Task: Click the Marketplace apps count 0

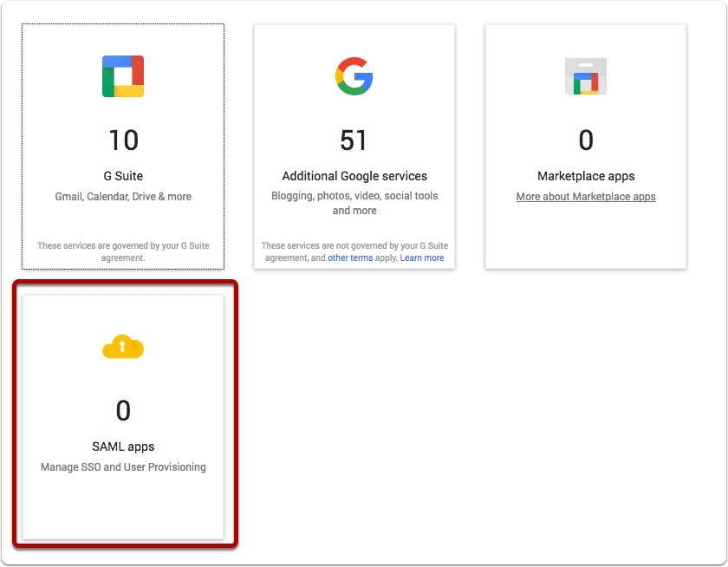Action: [x=586, y=140]
